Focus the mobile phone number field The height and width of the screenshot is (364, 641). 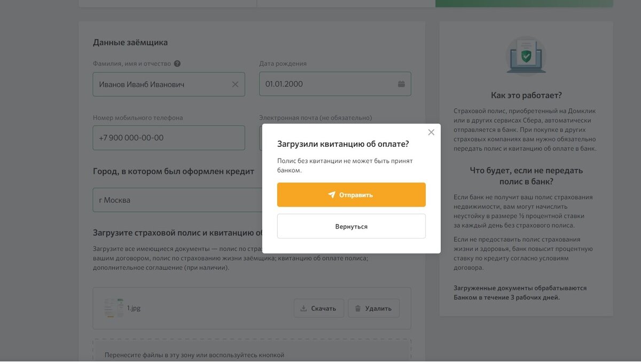point(169,138)
